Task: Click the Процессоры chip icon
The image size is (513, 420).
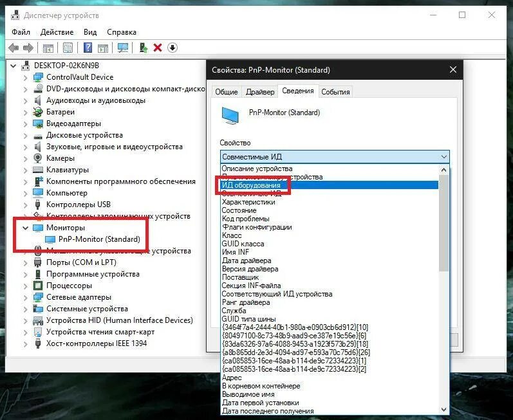Action: (38, 286)
